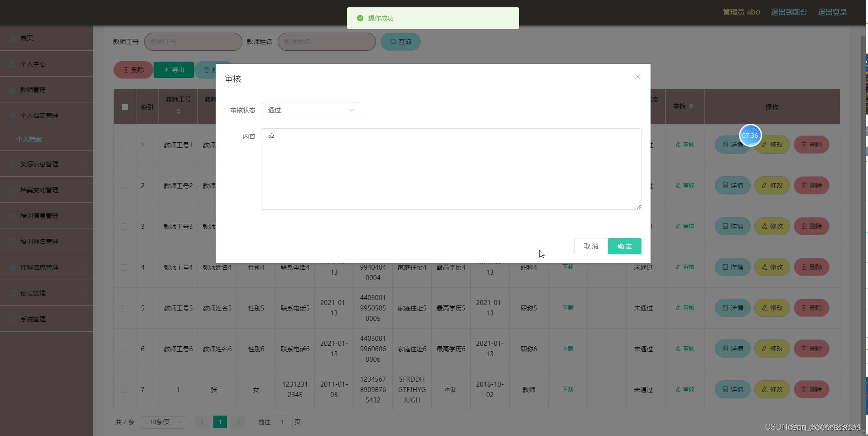The width and height of the screenshot is (868, 436).
Task: Expand 课程信息管理 sidebar menu
Action: tap(47, 267)
